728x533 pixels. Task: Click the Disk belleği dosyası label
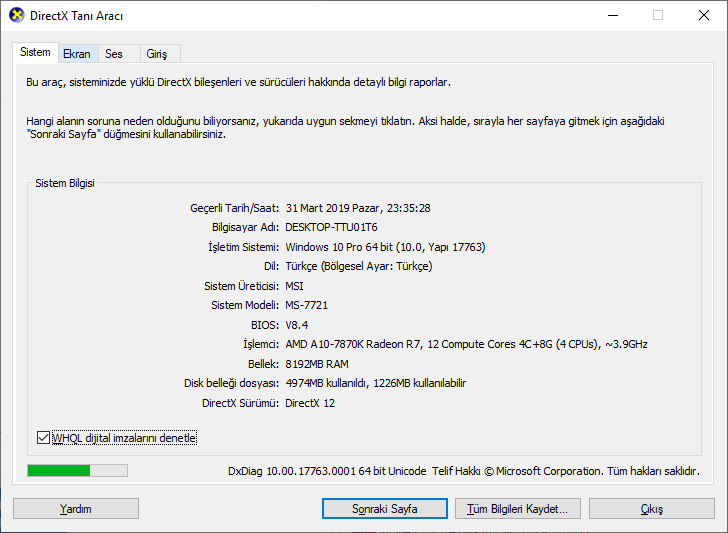(x=232, y=384)
